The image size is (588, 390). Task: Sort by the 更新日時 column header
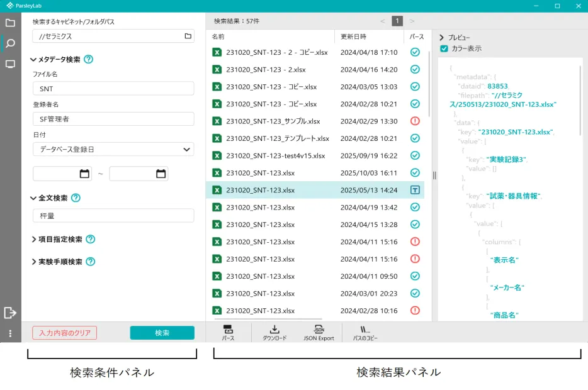(x=353, y=36)
